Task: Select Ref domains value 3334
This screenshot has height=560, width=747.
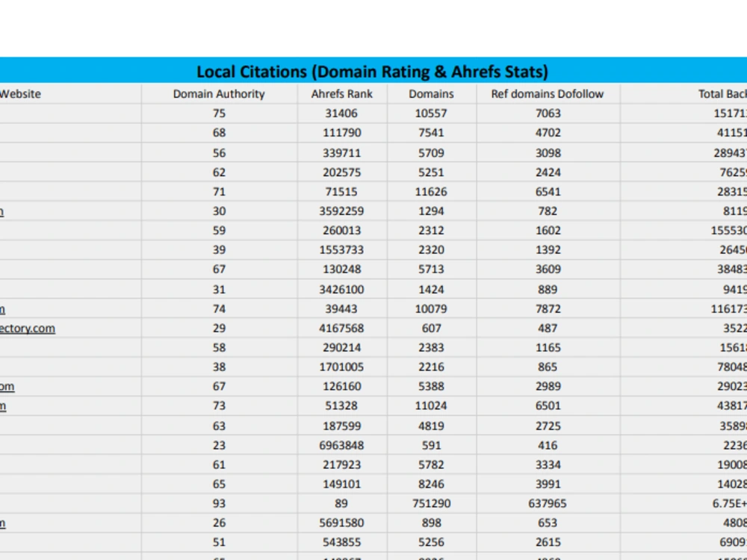Action: coord(548,464)
